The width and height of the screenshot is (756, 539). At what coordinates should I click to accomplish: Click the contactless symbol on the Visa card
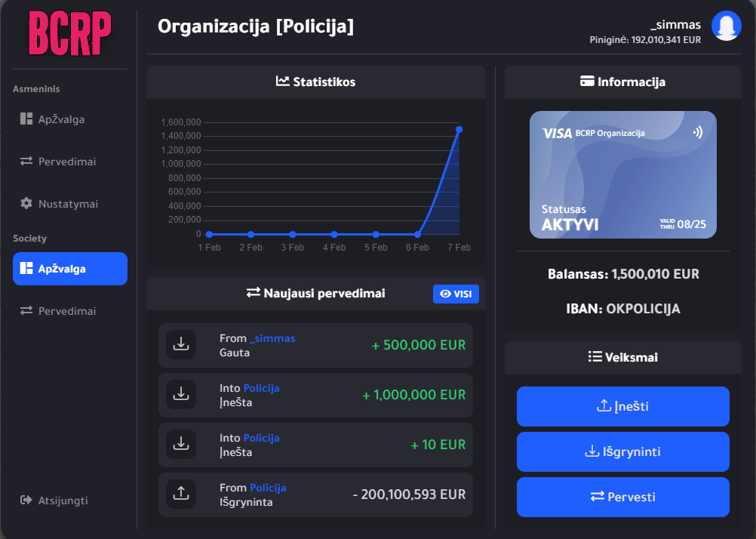[697, 131]
